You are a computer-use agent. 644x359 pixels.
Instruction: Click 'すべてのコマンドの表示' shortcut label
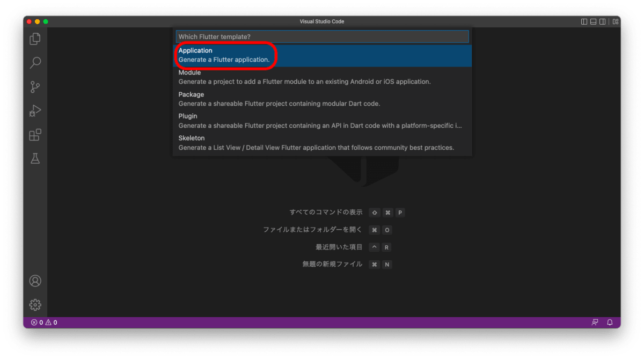coord(326,213)
